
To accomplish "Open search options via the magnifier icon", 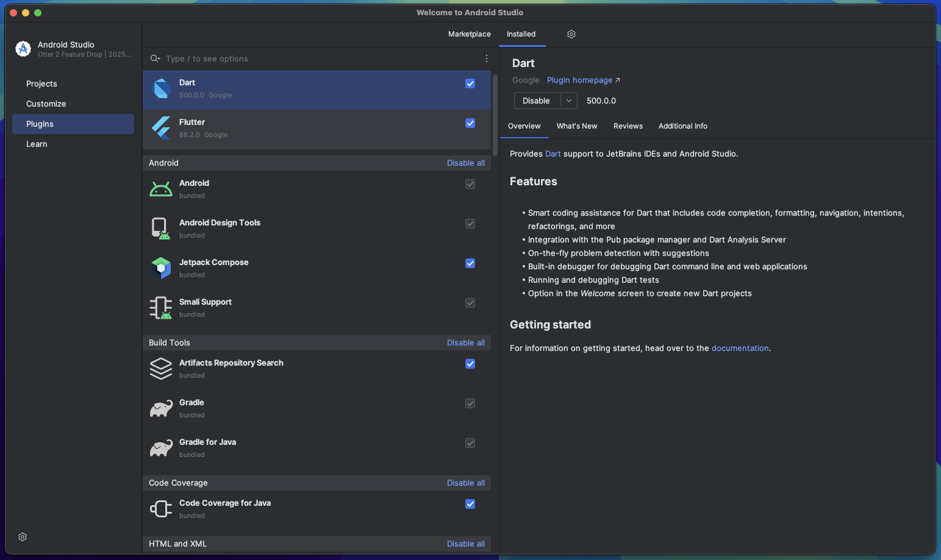I will point(155,58).
